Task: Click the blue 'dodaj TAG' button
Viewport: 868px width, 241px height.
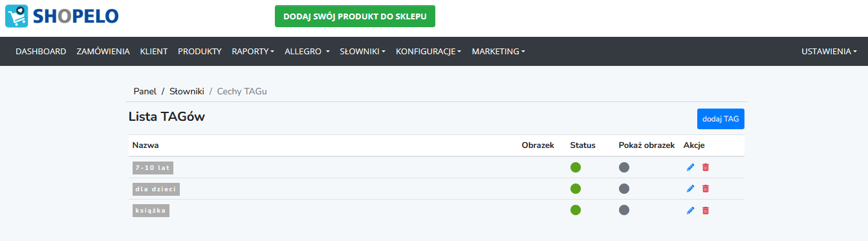Action: pos(721,119)
